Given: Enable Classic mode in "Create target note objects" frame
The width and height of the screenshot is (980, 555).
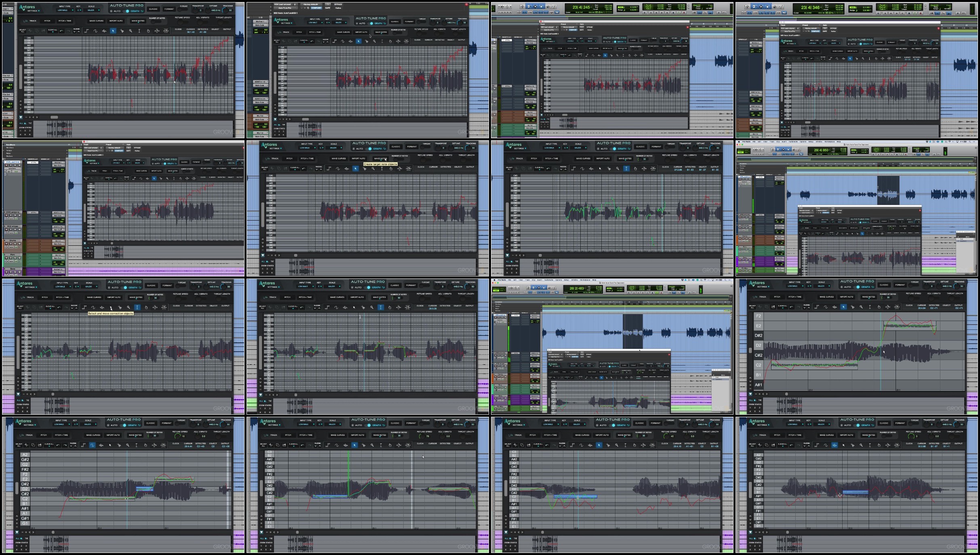Looking at the screenshot, I should [396, 147].
